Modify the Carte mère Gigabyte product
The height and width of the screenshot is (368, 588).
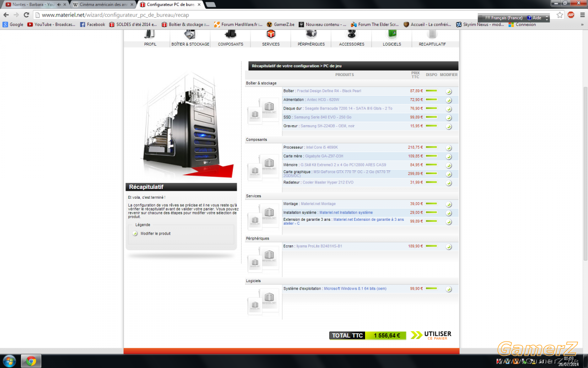pos(448,157)
